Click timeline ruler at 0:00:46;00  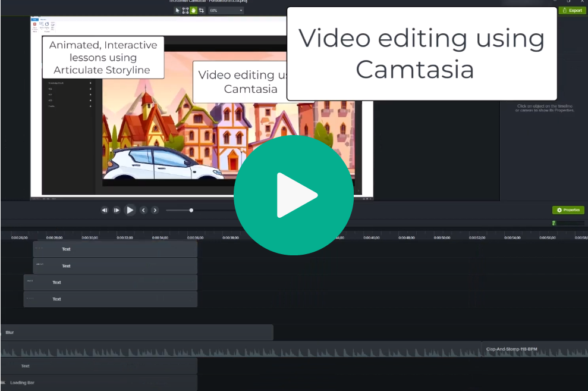tap(371, 237)
